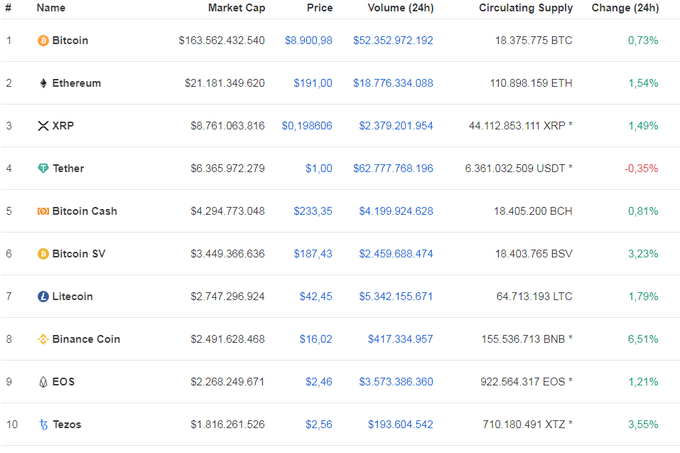Image resolution: width=680 pixels, height=453 pixels.
Task: Click Bitcoin SV volume $2.459.688.474
Action: click(x=396, y=254)
